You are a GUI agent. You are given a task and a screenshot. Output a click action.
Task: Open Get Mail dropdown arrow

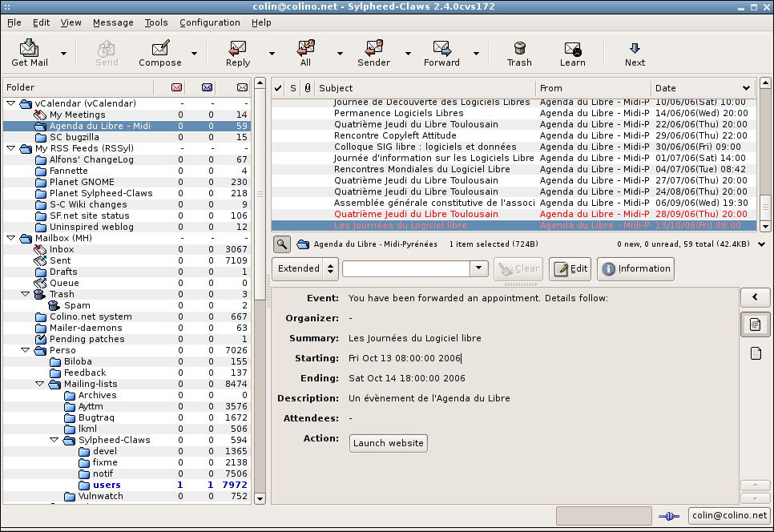[x=63, y=53]
